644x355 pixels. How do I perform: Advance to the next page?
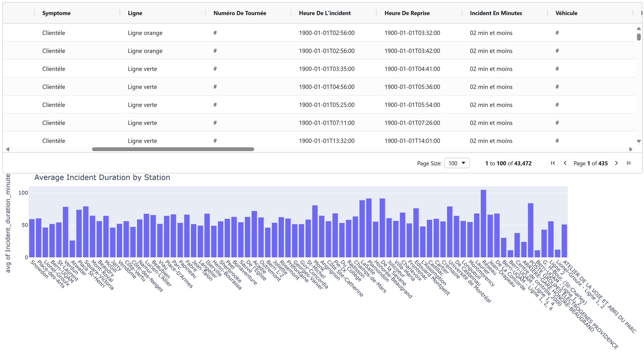pos(616,163)
